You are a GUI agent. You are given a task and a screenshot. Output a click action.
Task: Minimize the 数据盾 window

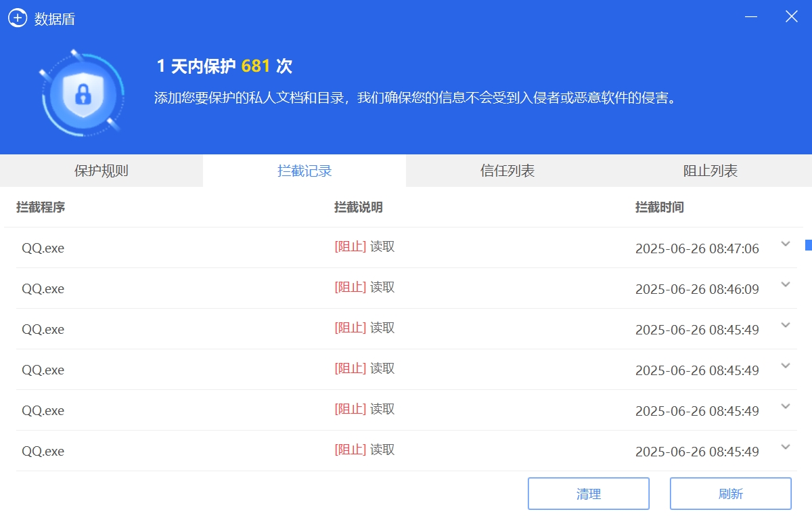(751, 17)
